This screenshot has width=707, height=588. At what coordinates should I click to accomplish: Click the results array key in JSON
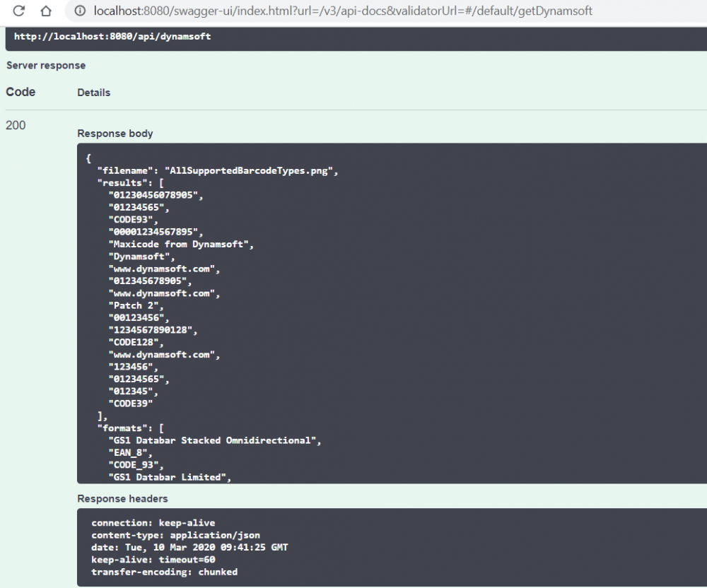[x=122, y=182]
